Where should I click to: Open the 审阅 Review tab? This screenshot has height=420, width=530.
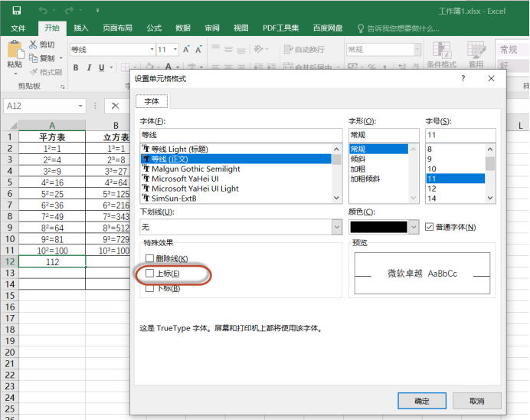pyautogui.click(x=212, y=28)
